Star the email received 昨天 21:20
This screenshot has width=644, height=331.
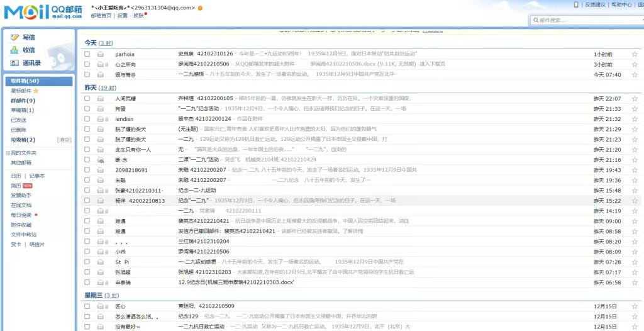[x=635, y=150]
